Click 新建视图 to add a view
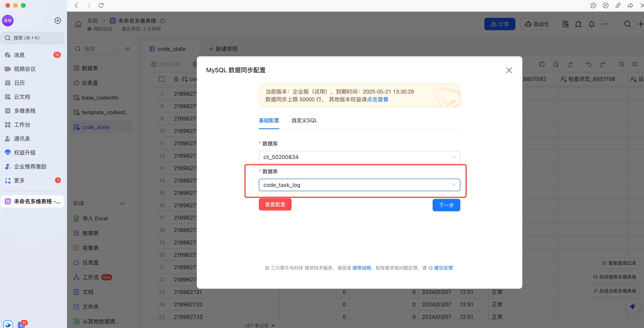This screenshot has width=644, height=328. coord(223,49)
